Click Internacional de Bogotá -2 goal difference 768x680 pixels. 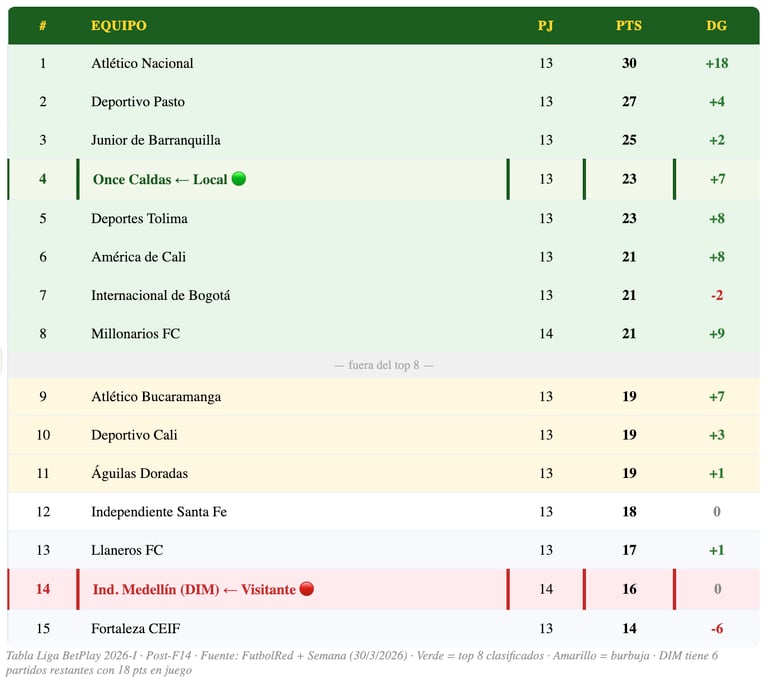point(717,295)
